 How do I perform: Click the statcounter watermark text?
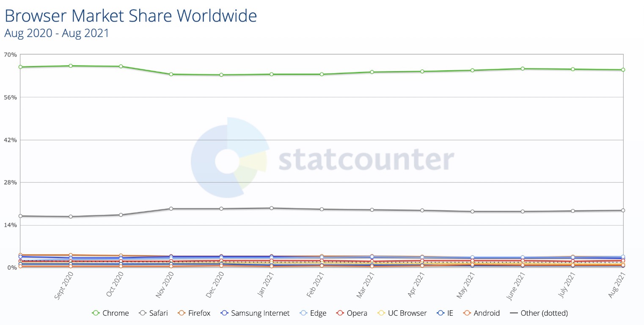point(366,160)
